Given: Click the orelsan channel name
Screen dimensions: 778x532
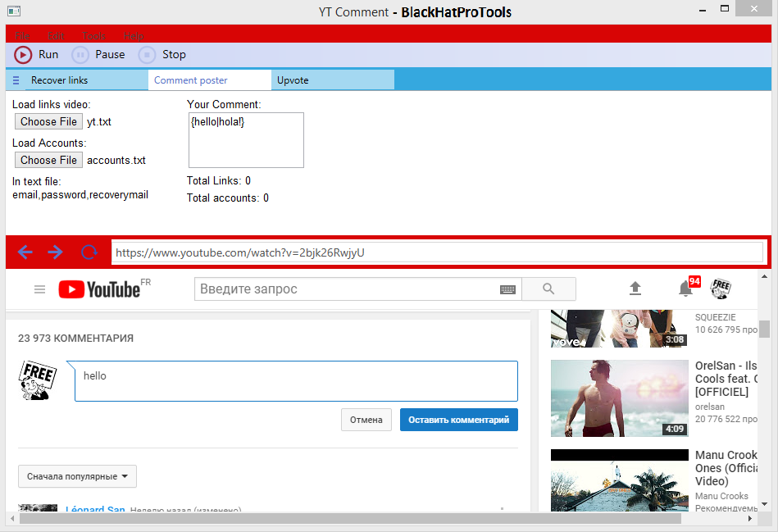Looking at the screenshot, I should point(710,407).
